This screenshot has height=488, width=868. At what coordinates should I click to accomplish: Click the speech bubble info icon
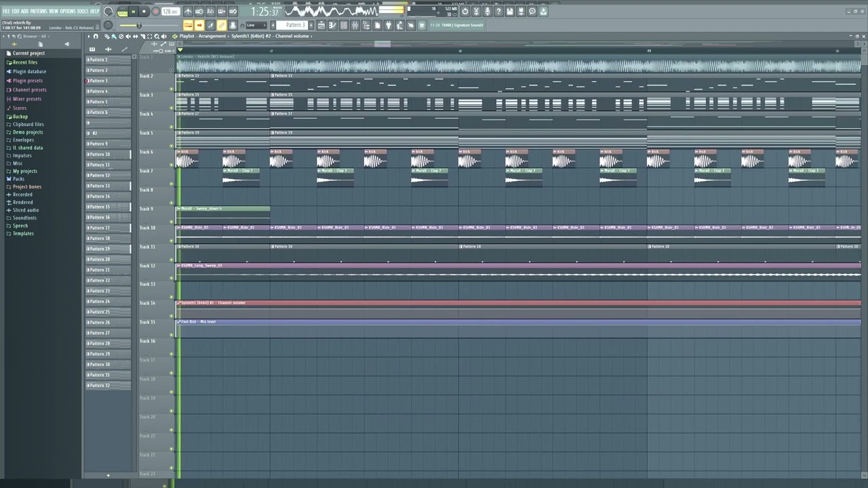click(532, 12)
